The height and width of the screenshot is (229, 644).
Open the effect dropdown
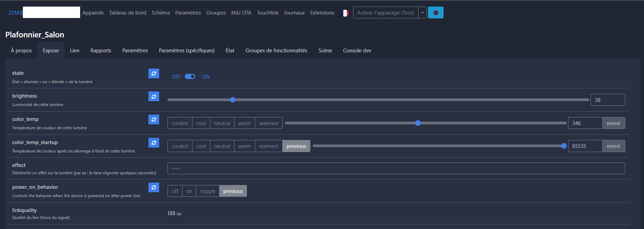396,168
